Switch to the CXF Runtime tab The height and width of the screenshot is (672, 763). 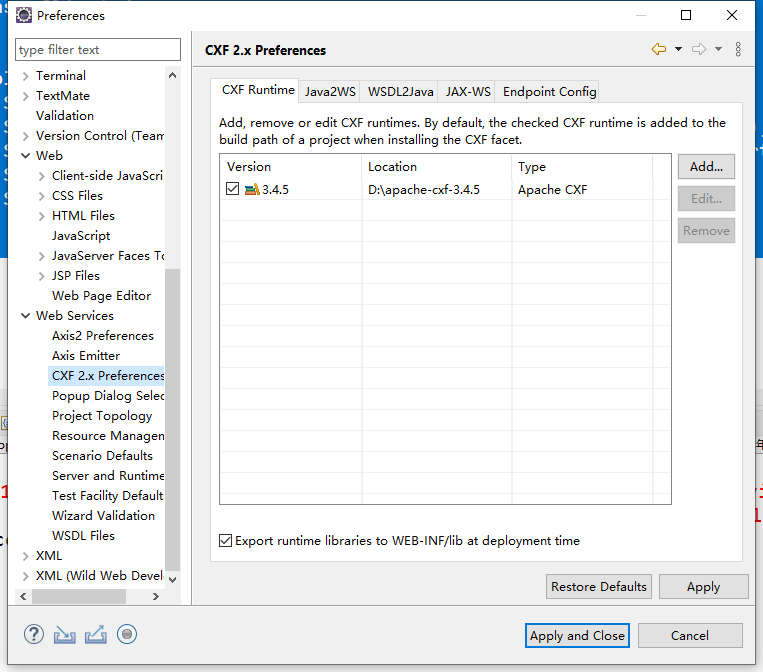point(258,90)
